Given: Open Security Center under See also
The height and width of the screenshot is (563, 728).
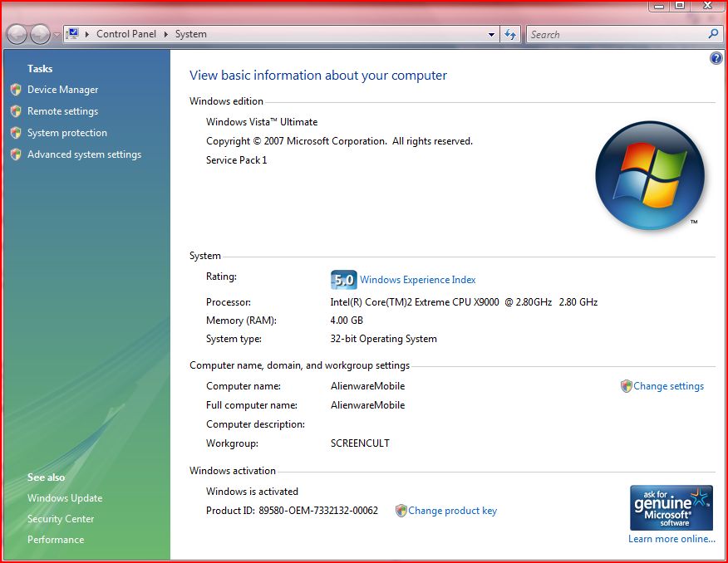Looking at the screenshot, I should (61, 519).
